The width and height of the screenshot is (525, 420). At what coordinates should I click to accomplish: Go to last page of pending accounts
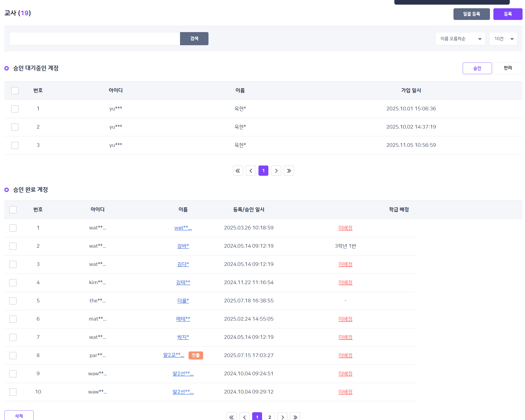(x=289, y=171)
